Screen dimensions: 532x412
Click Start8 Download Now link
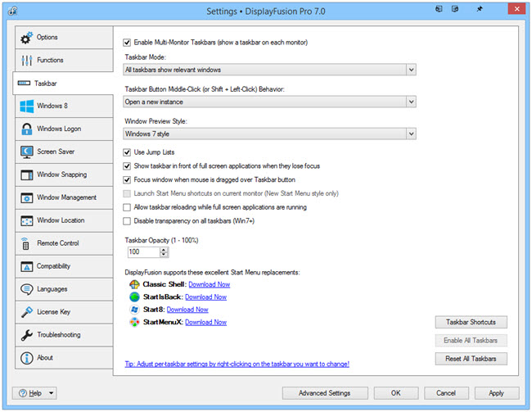tap(187, 310)
